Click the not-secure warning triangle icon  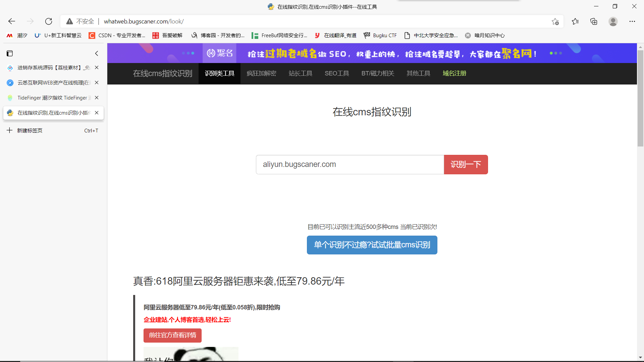click(69, 21)
